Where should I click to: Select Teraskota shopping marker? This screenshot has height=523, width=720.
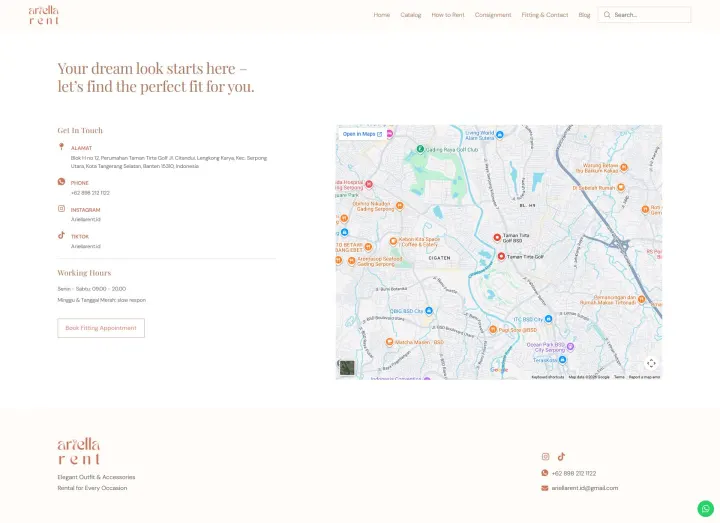pos(562,360)
